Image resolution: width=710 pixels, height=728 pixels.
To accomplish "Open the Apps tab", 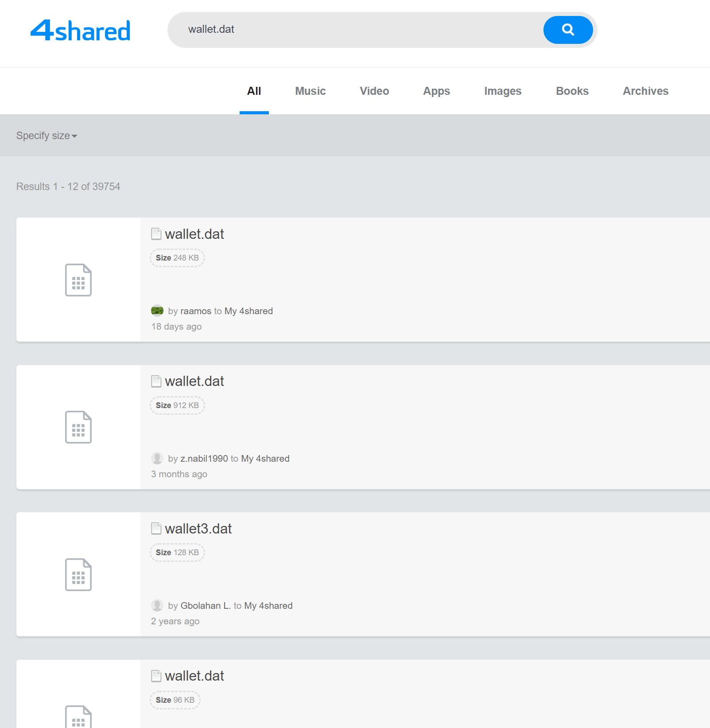I will click(436, 91).
